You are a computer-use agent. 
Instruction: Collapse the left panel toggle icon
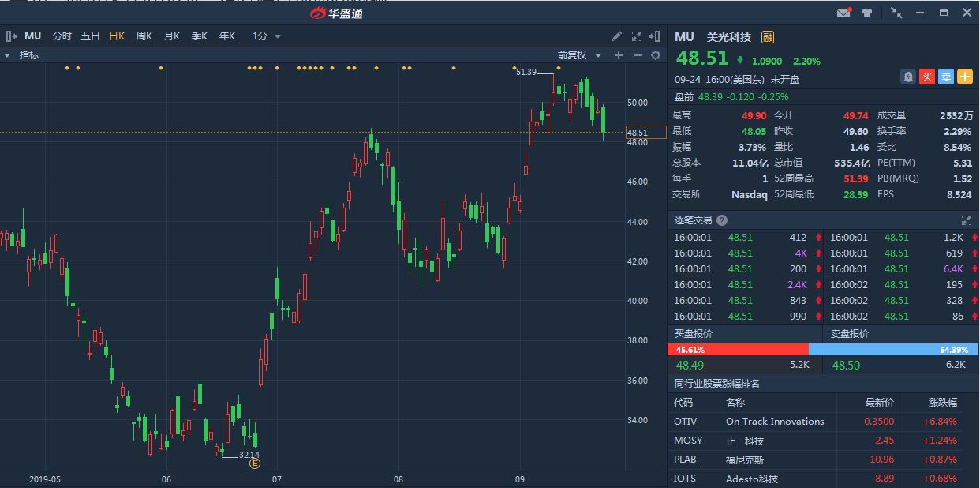11,36
